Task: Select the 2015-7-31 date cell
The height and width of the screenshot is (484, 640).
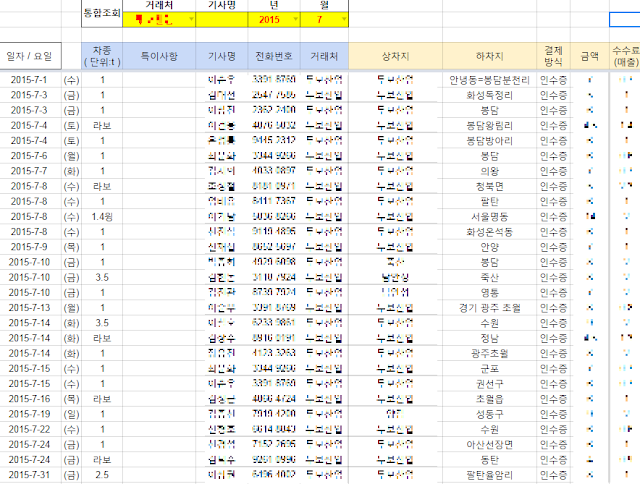Action: [29, 474]
